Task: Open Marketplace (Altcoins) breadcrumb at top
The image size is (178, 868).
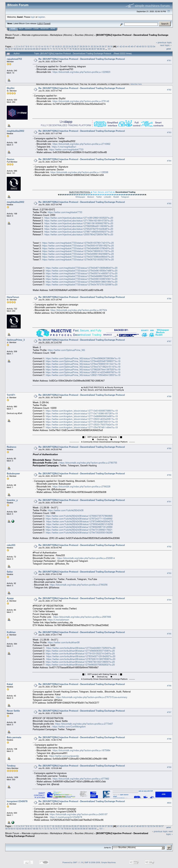Action: 61,35
